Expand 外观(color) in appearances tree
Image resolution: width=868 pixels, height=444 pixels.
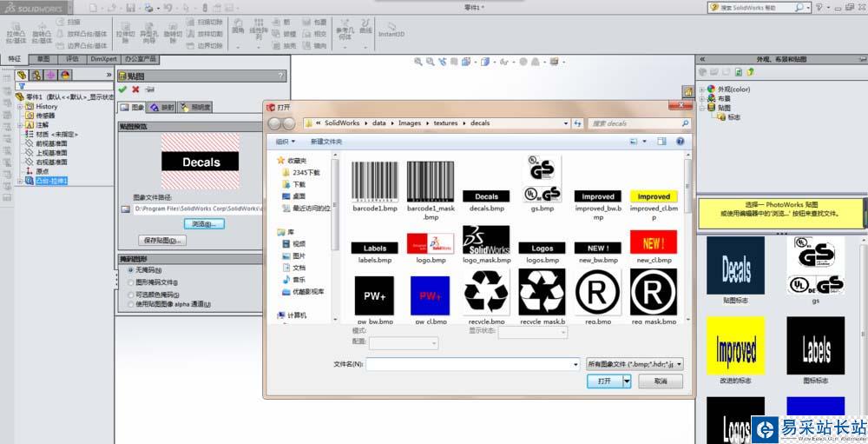tap(702, 89)
